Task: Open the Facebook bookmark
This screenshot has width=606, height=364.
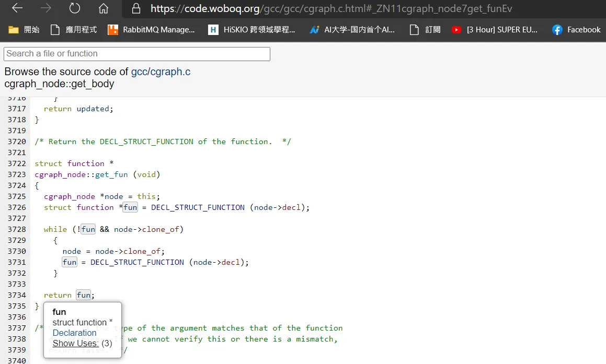Action: click(x=576, y=30)
